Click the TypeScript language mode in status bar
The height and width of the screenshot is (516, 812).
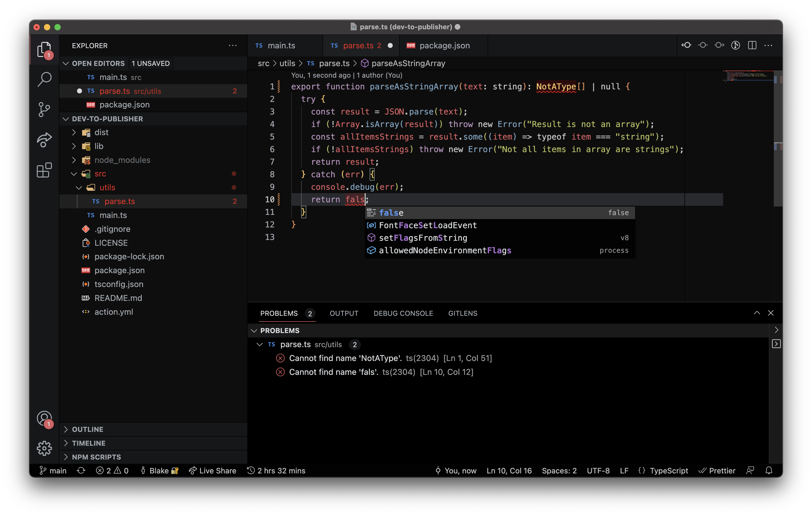[668, 471]
